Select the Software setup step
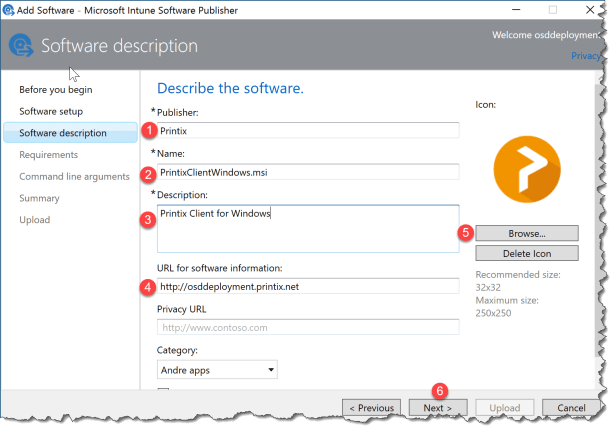616x431 pixels. (x=51, y=111)
